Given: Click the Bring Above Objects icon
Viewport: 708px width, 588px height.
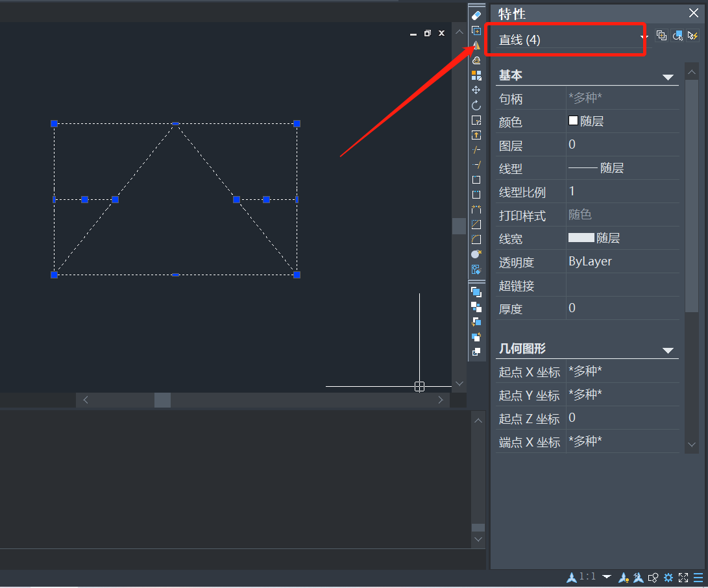Looking at the screenshot, I should 476,322.
